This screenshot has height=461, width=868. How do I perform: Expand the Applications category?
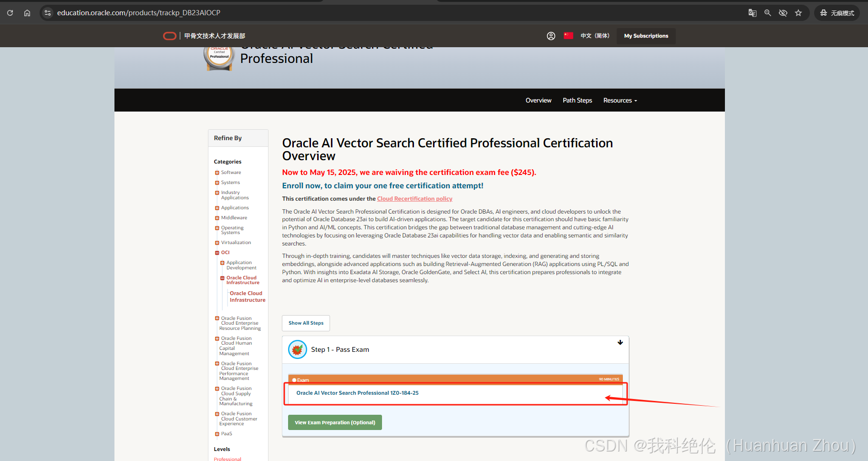(x=217, y=208)
